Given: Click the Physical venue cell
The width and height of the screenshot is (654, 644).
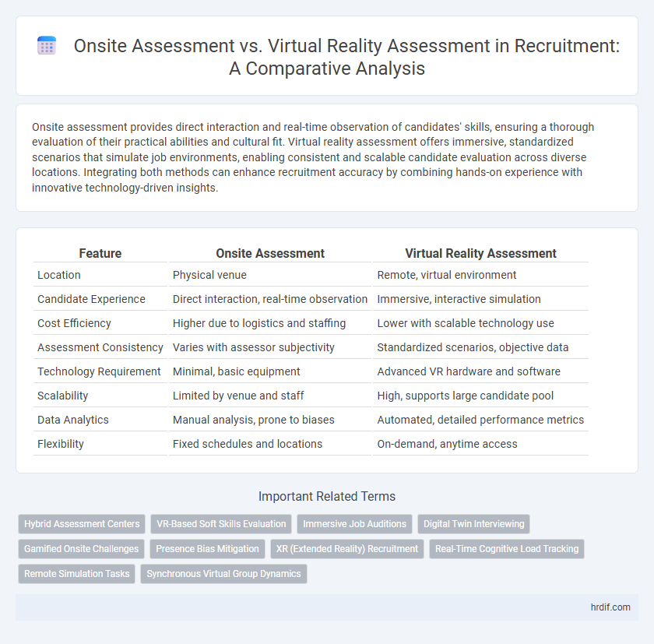Looking at the screenshot, I should coord(270,275).
